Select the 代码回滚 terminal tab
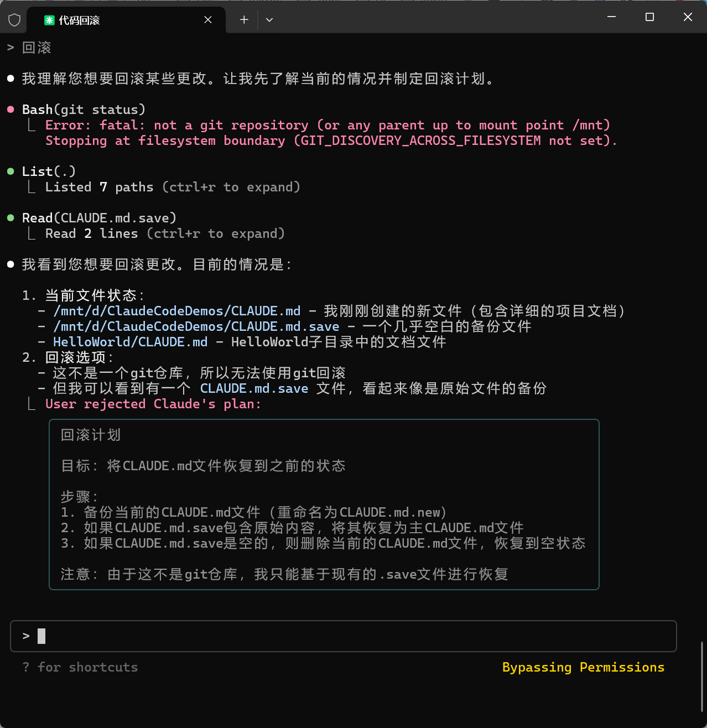The image size is (707, 728). (126, 20)
